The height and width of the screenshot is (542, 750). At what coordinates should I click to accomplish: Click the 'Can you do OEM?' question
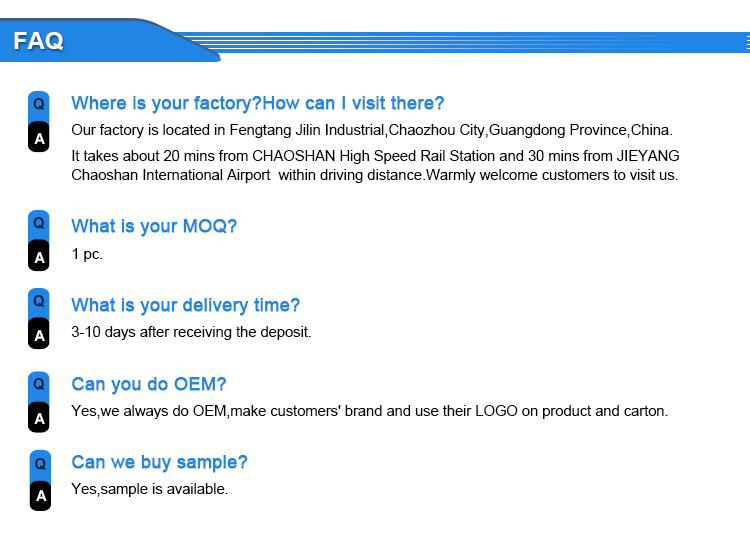pyautogui.click(x=149, y=385)
